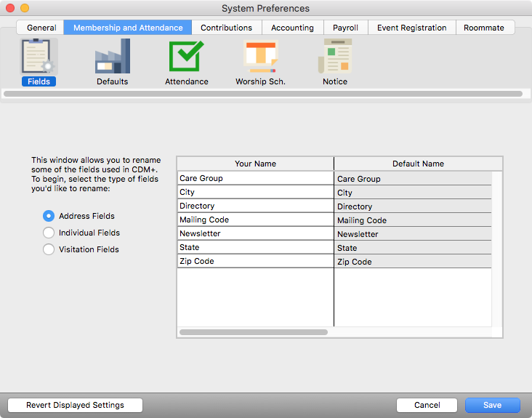Go to the Accounting tab

click(292, 28)
